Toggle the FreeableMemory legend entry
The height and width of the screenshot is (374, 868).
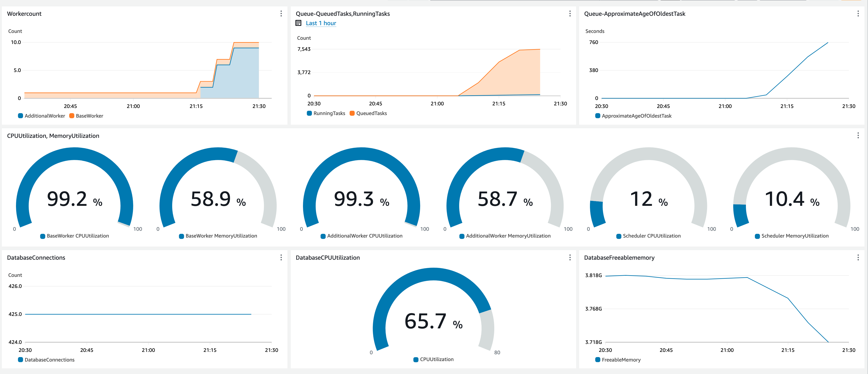coord(621,360)
